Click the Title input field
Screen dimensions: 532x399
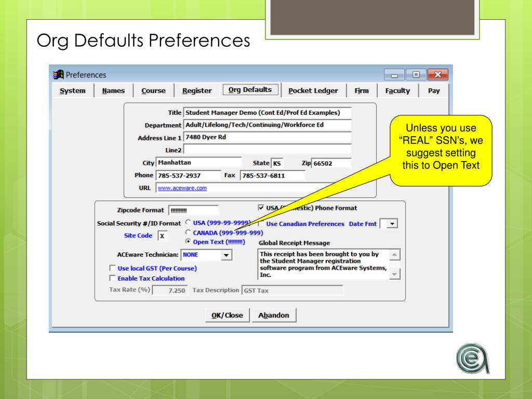(268, 113)
